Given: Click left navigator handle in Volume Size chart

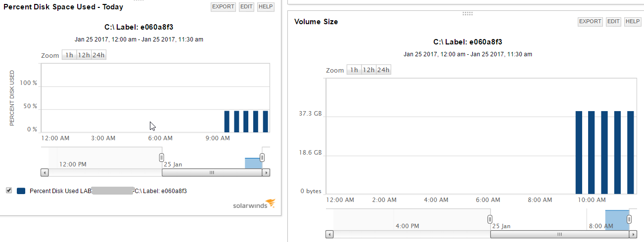Looking at the screenshot, I should click(x=490, y=219).
